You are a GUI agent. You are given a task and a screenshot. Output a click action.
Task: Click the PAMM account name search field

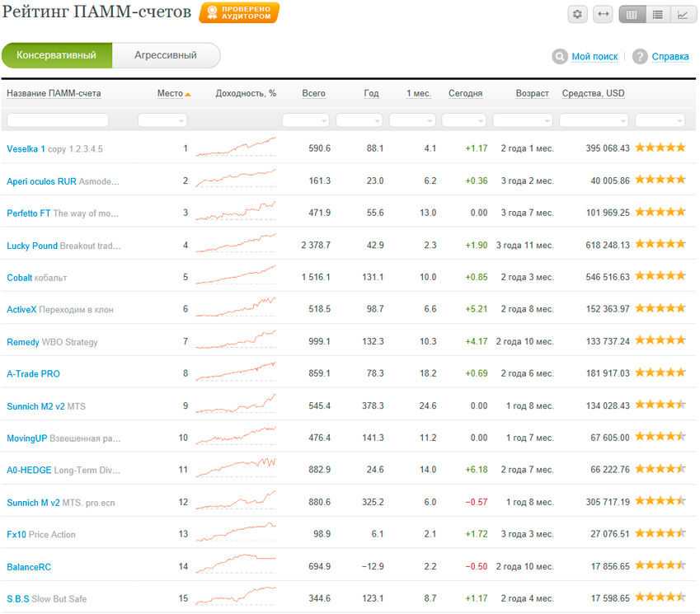point(57,120)
